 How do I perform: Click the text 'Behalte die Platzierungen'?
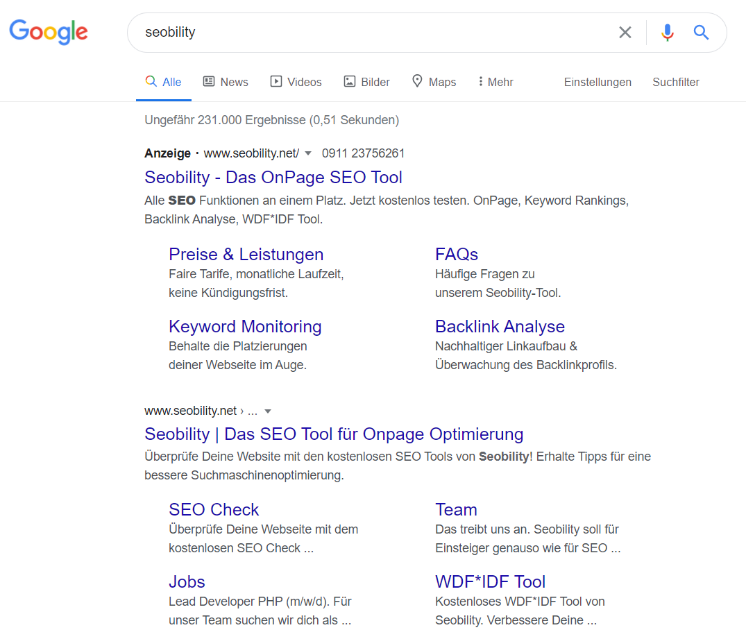tap(238, 346)
